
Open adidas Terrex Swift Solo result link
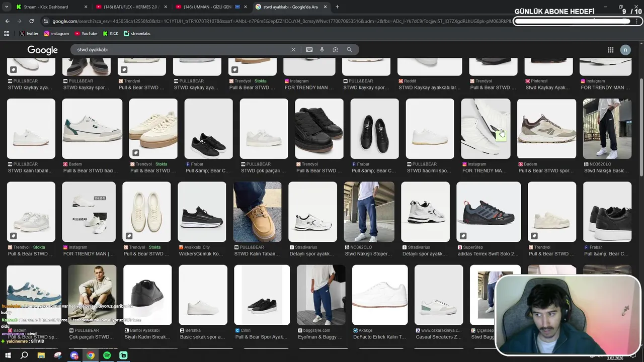tap(488, 254)
